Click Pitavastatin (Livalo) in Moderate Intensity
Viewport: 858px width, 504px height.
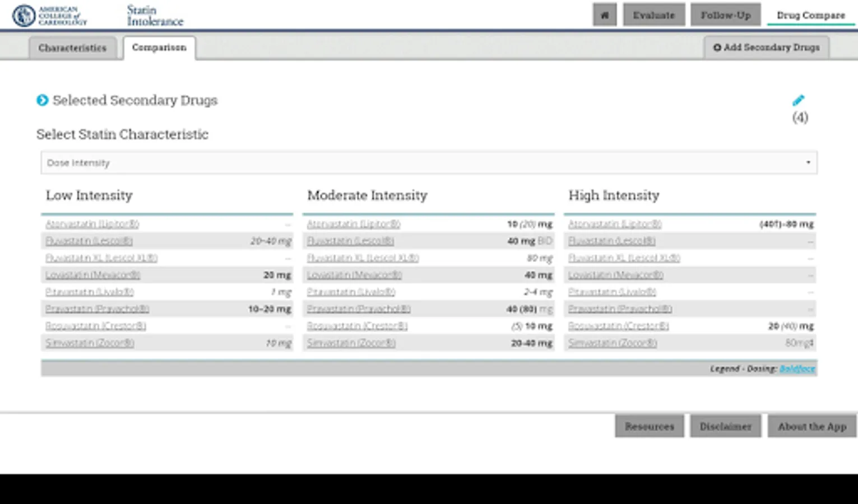point(351,292)
